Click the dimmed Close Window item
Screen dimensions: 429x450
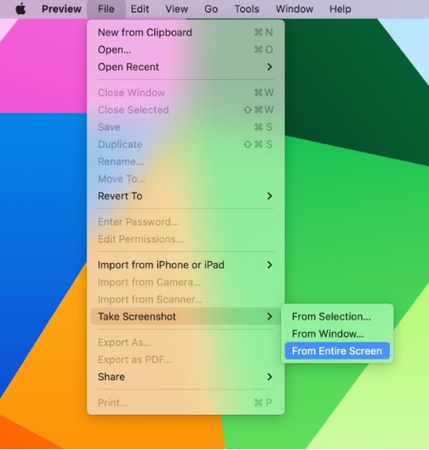point(186,93)
